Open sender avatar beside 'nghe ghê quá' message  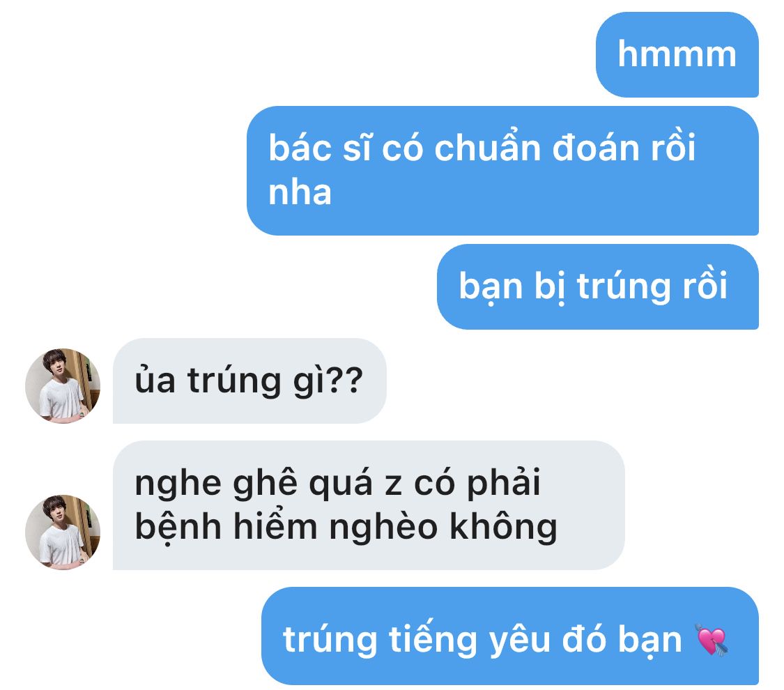(63, 532)
